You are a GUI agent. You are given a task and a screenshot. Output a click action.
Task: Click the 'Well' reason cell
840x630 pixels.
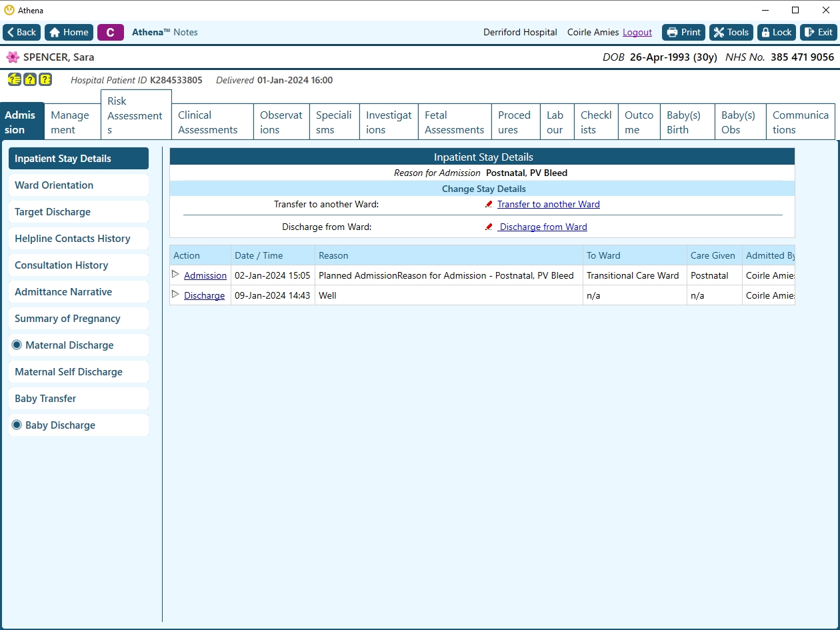[449, 295]
